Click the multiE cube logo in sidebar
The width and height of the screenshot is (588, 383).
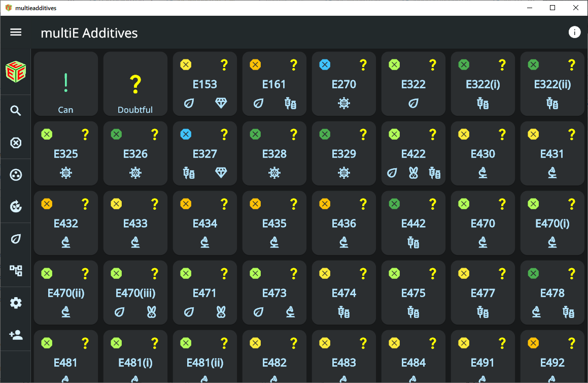coord(16,72)
